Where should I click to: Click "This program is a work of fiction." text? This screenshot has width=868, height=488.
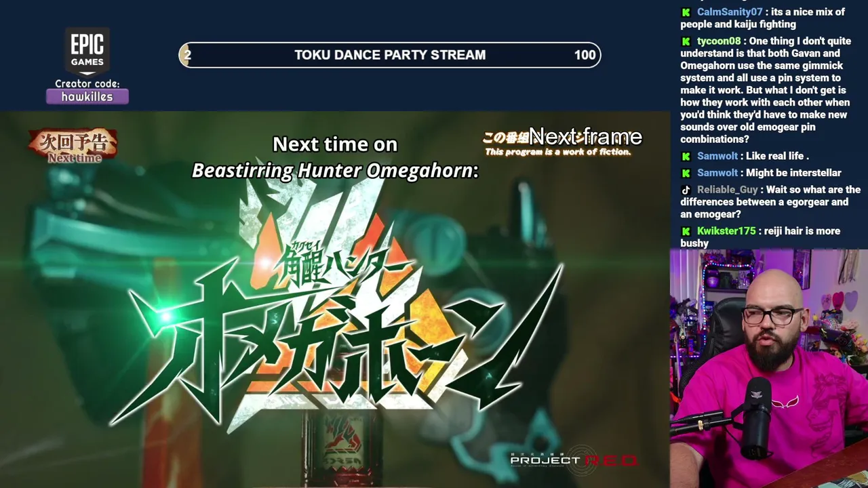coord(558,152)
